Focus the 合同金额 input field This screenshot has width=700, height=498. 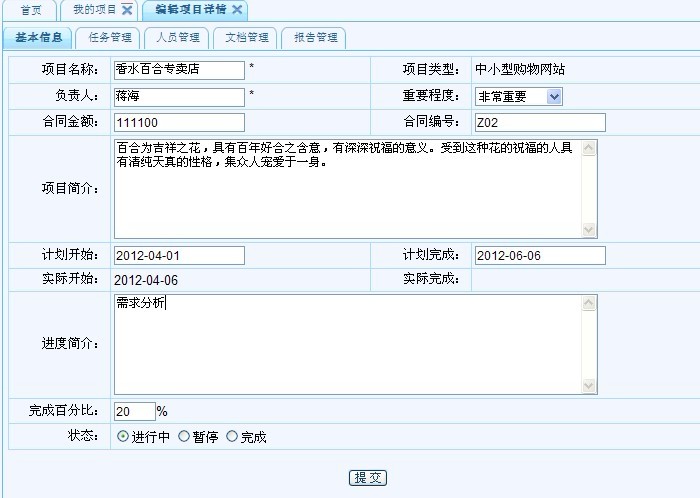[179, 122]
